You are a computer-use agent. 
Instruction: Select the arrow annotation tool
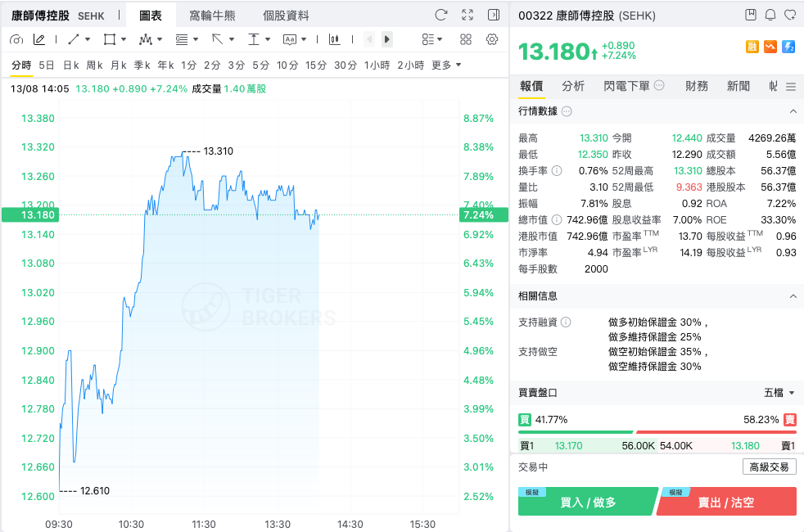pyautogui.click(x=218, y=39)
